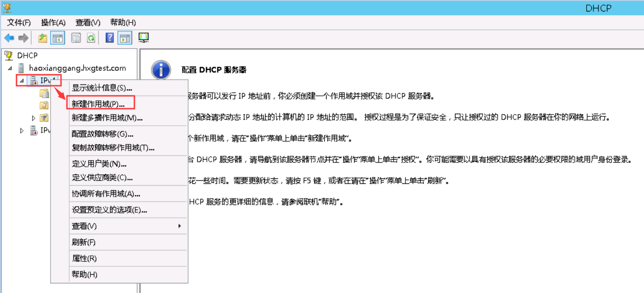Go back with the blue left arrow
This screenshot has width=644, height=293.
9,38
